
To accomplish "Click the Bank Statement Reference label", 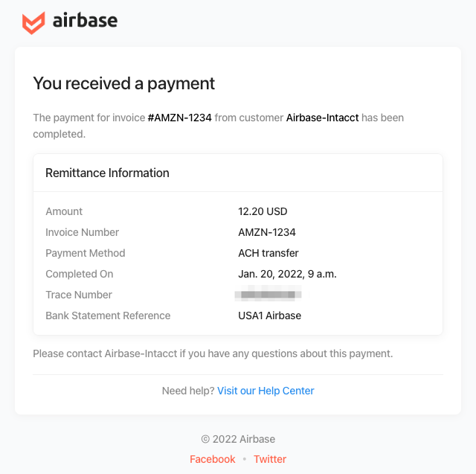I will pos(108,316).
